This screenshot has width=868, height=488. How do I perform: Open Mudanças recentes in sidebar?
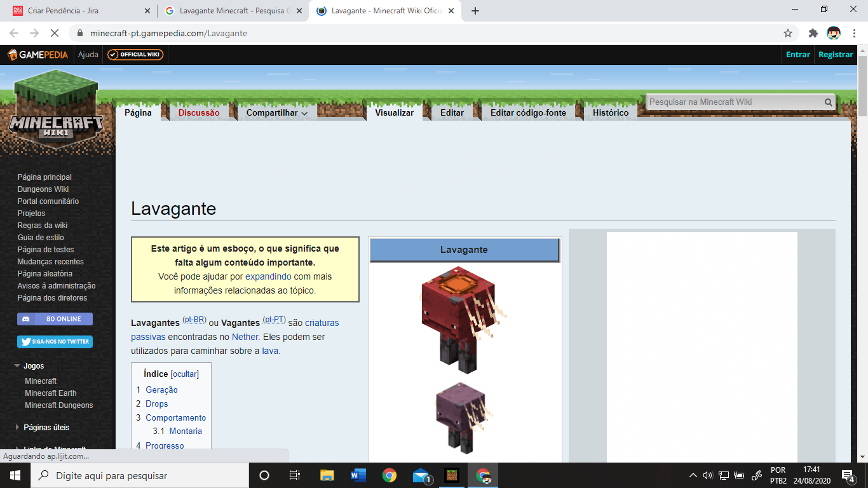(x=50, y=262)
